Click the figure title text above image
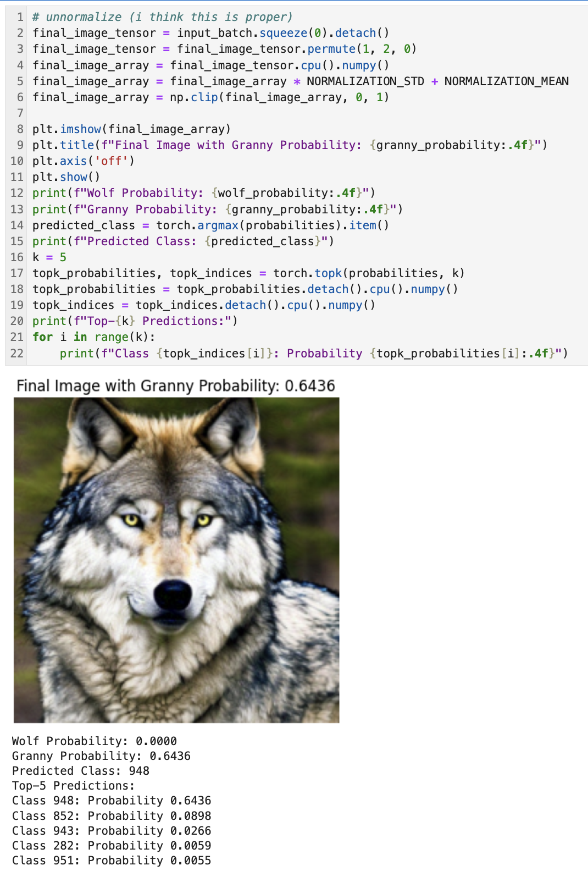The width and height of the screenshot is (588, 871). [176, 385]
